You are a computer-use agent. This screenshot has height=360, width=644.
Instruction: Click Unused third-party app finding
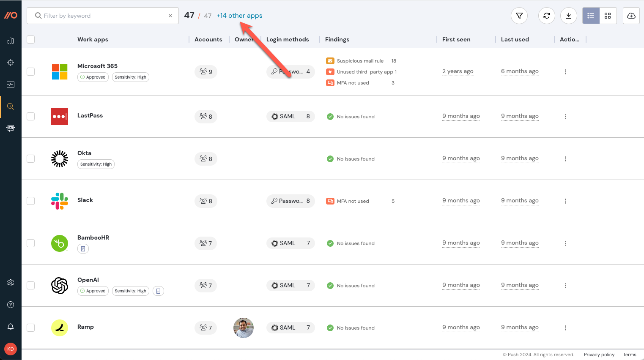361,72
